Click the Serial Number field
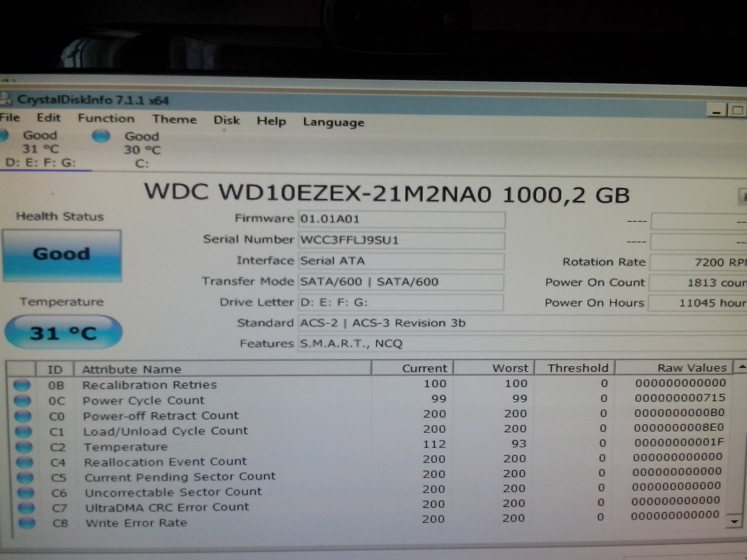Image resolution: width=747 pixels, height=560 pixels. pos(402,241)
